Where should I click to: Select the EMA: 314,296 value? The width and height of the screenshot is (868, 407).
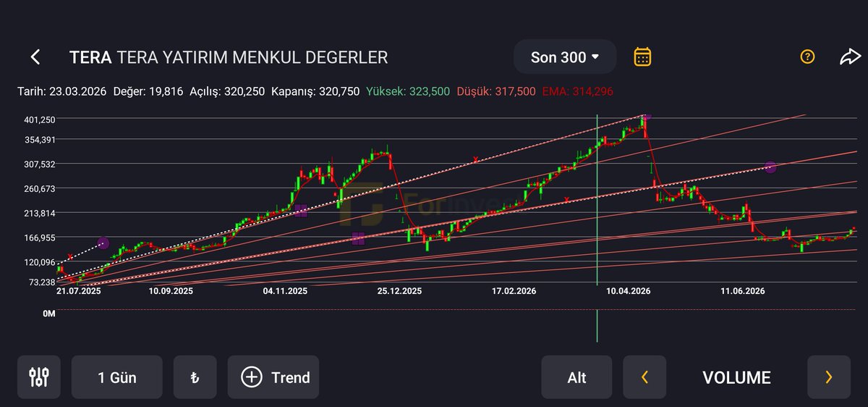point(578,91)
